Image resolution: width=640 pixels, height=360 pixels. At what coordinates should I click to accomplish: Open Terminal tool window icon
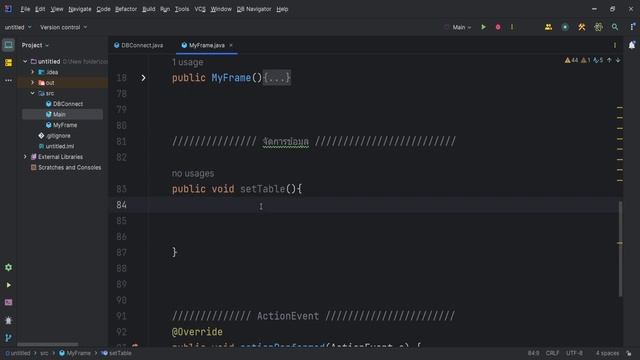coord(8,302)
